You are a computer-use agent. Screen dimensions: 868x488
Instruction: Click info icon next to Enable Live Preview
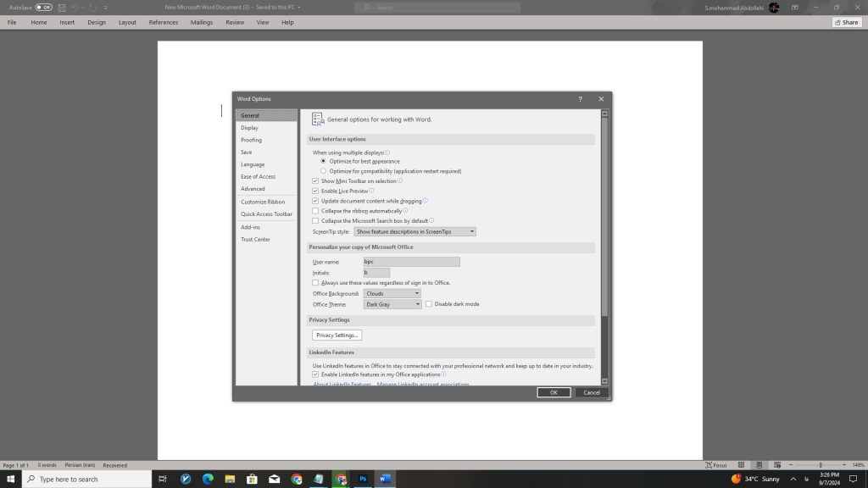(x=371, y=191)
